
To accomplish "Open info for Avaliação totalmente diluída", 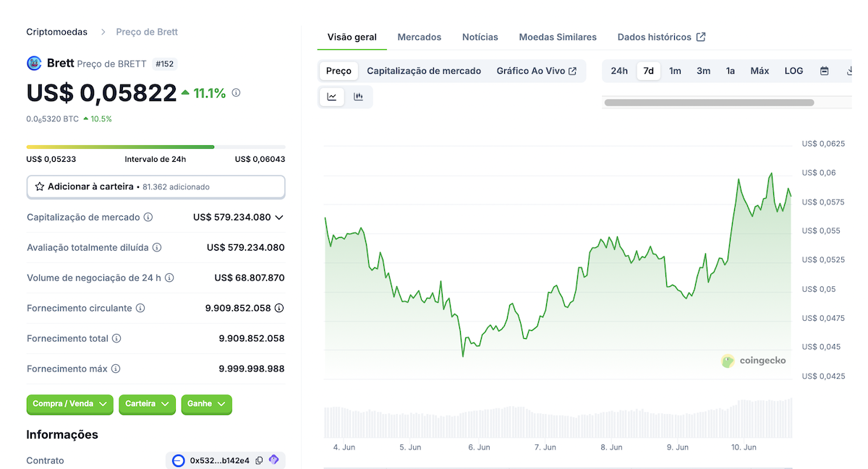I will [157, 247].
